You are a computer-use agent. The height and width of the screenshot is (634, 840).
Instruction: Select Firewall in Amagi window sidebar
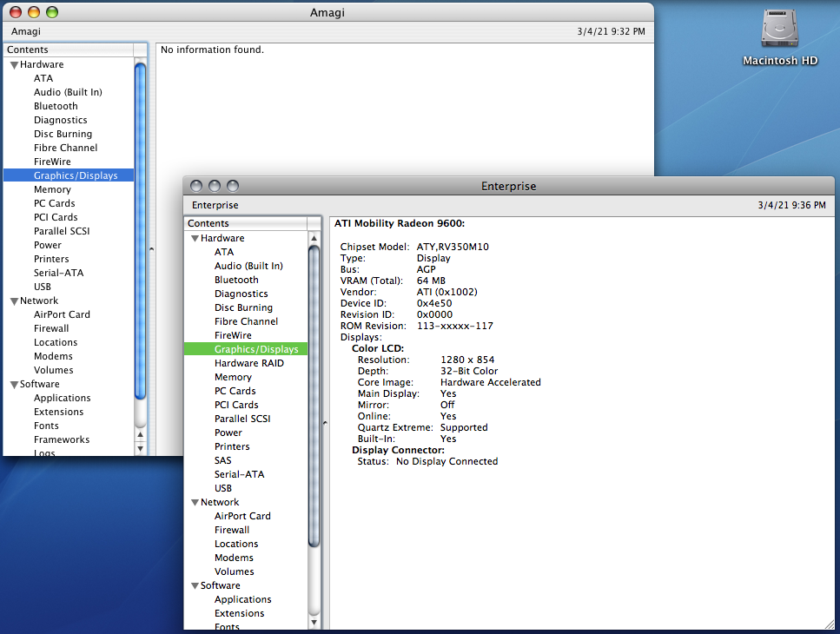(x=51, y=329)
